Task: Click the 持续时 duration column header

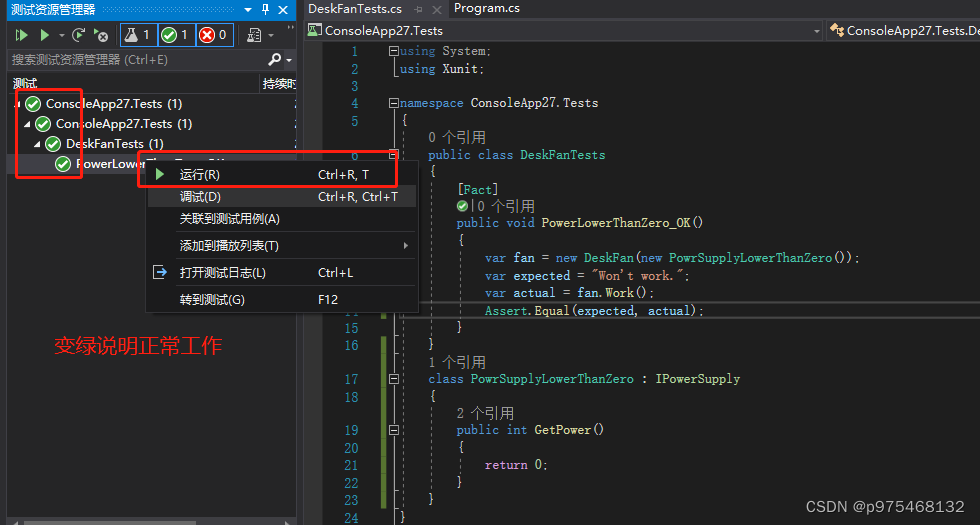Action: 279,83
